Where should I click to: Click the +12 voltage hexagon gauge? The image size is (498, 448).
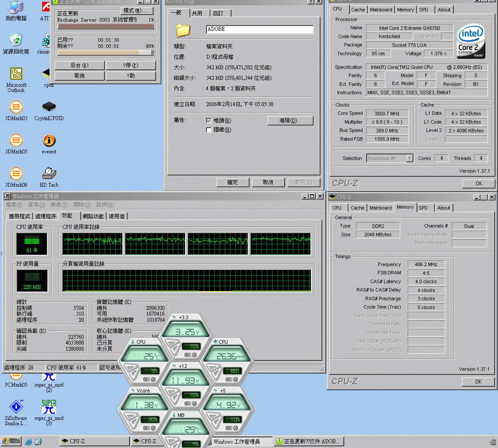point(186,385)
